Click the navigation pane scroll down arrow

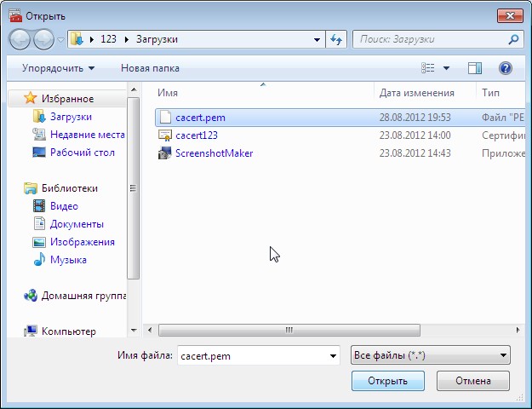[x=134, y=331]
